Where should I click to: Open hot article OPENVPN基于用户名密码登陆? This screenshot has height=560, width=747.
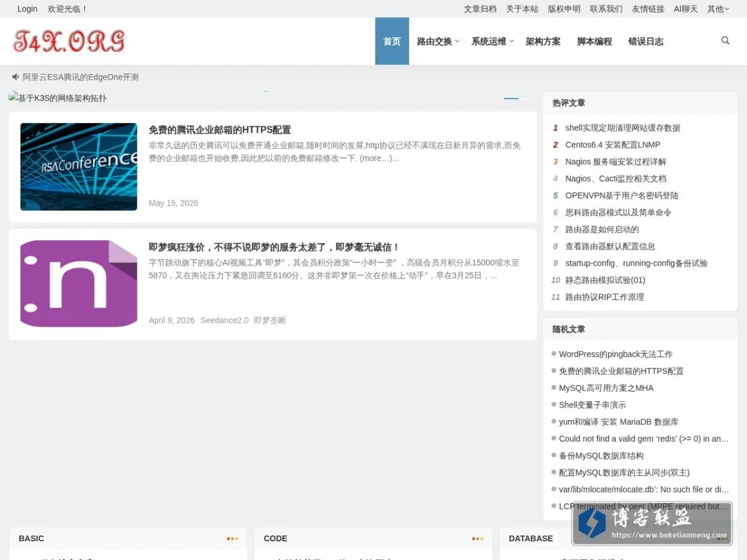pos(622,195)
